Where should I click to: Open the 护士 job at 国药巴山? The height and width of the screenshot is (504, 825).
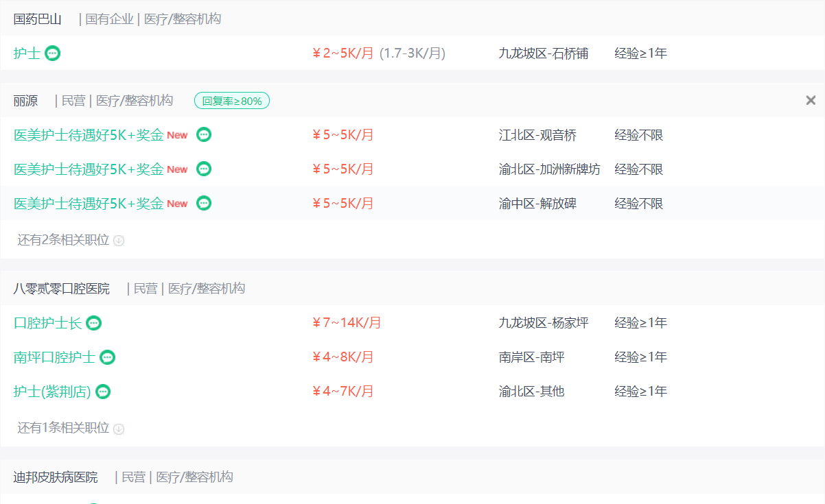[27, 53]
